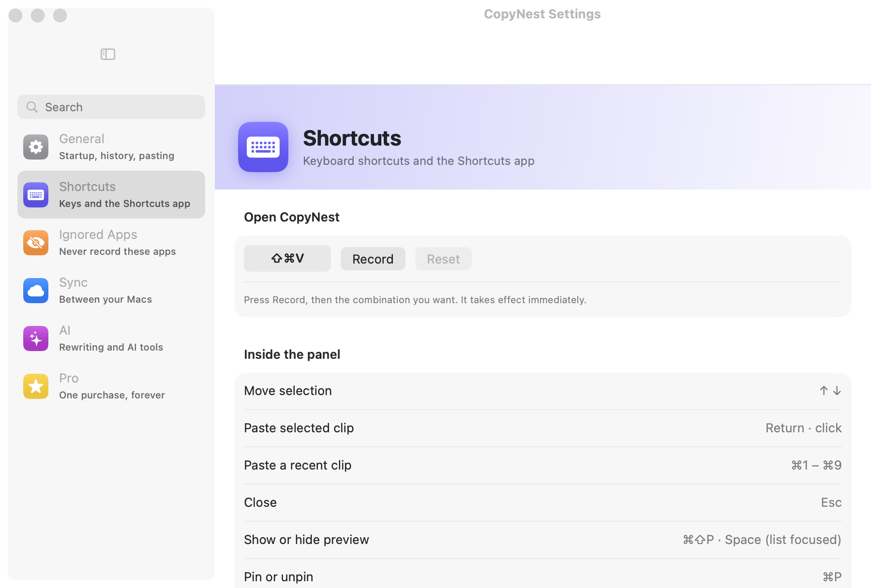Click the Sync cloud icon

(x=36, y=291)
